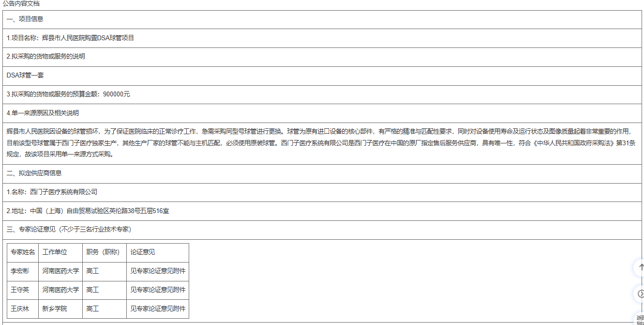Click the project name row mentioning DSA球管项目

(x=71, y=38)
